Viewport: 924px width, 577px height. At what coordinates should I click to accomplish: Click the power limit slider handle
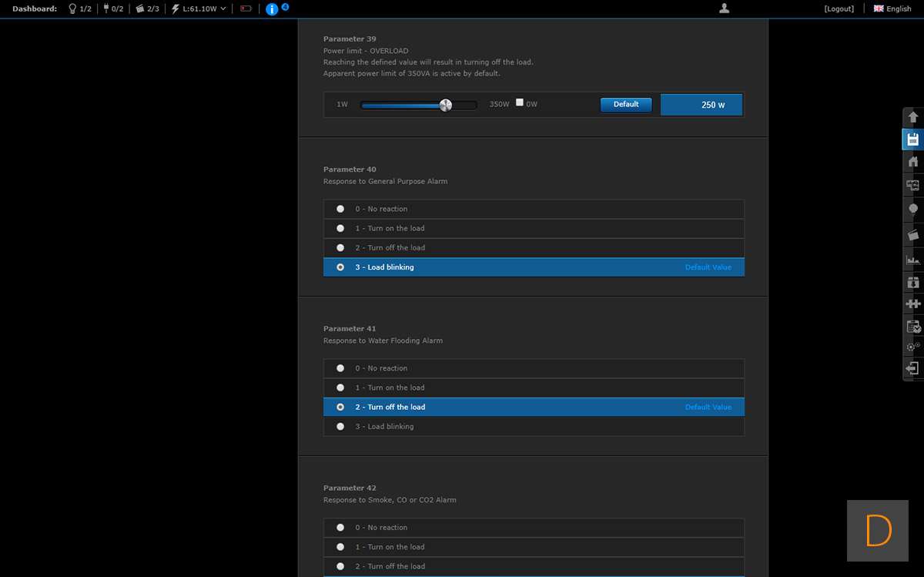(445, 105)
